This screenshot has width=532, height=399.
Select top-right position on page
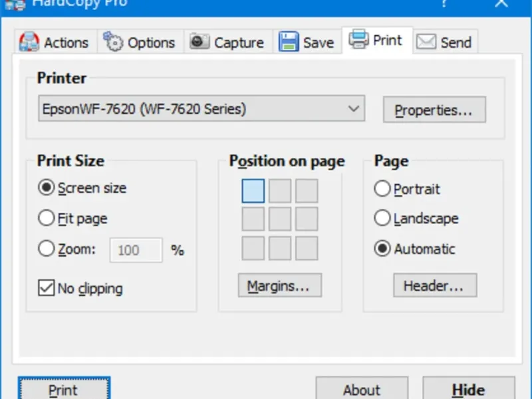[x=307, y=191]
